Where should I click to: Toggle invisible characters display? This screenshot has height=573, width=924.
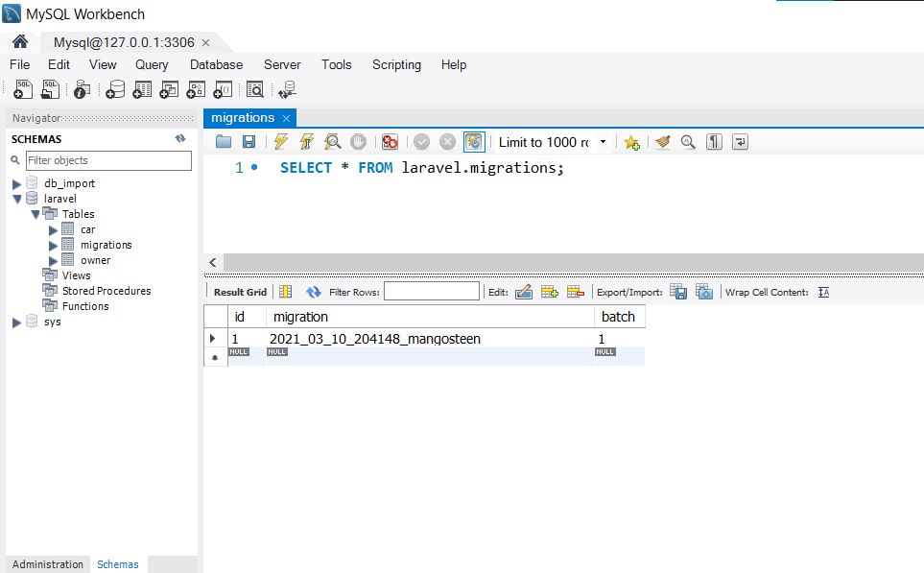pyautogui.click(x=714, y=141)
